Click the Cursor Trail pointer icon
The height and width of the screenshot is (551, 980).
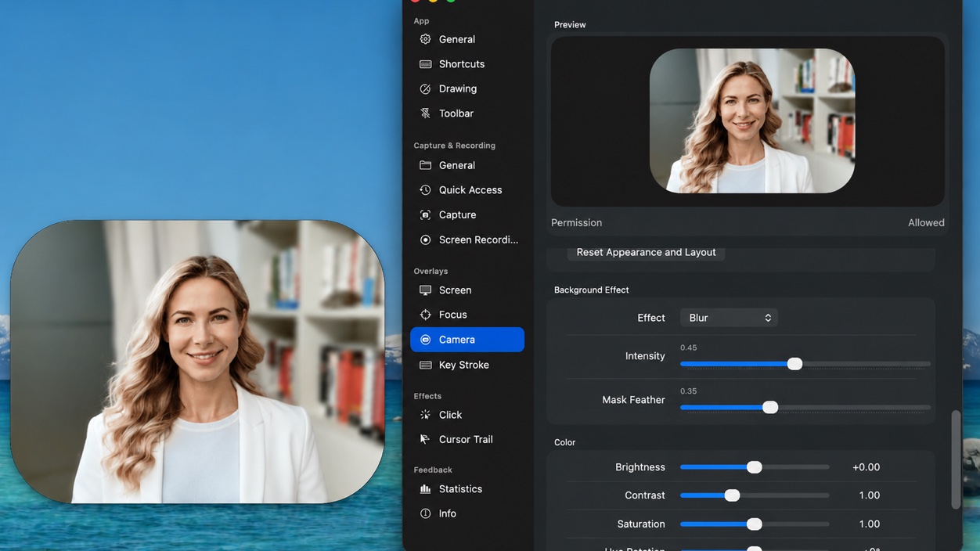[x=425, y=439]
